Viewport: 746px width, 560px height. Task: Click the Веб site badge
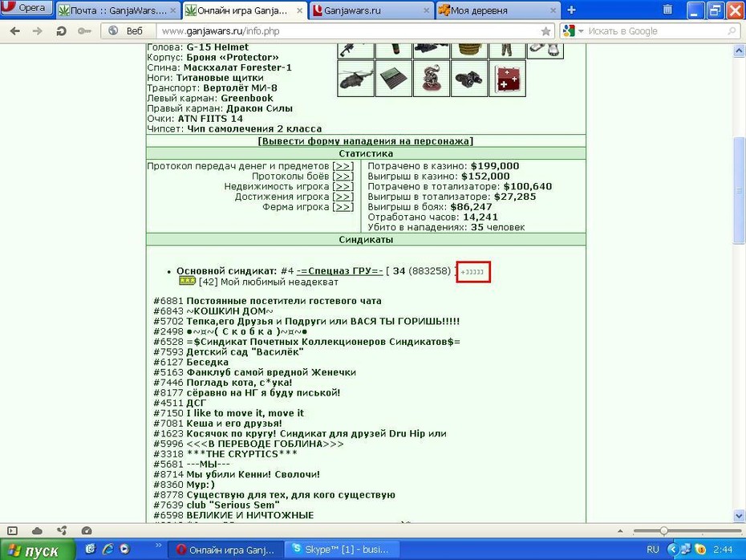click(x=127, y=31)
